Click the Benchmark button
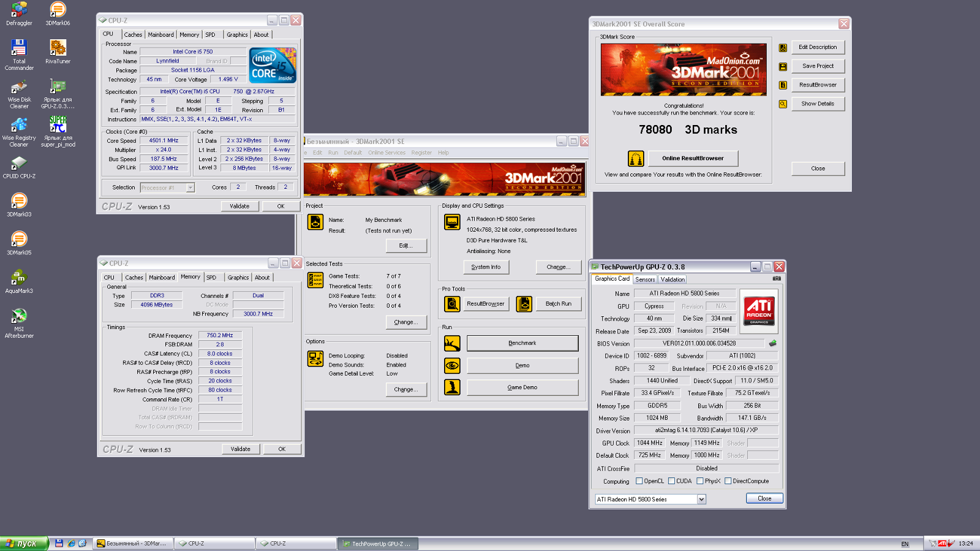Image resolution: width=980 pixels, height=551 pixels. click(x=522, y=343)
